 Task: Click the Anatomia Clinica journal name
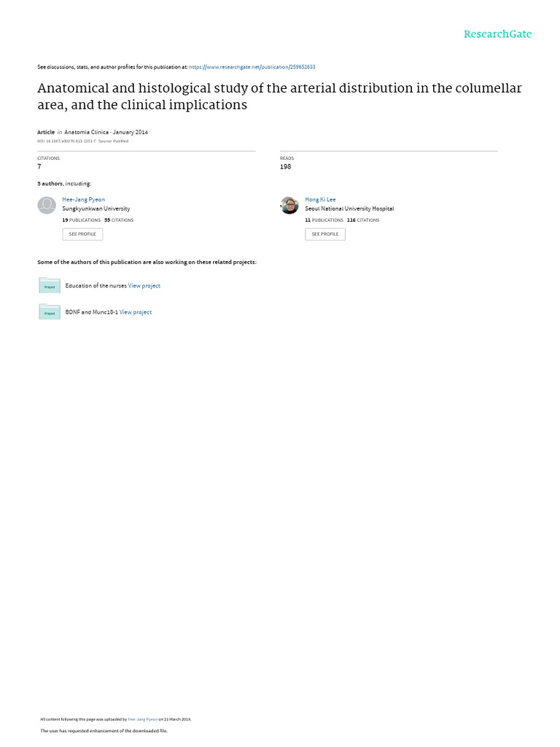(86, 132)
